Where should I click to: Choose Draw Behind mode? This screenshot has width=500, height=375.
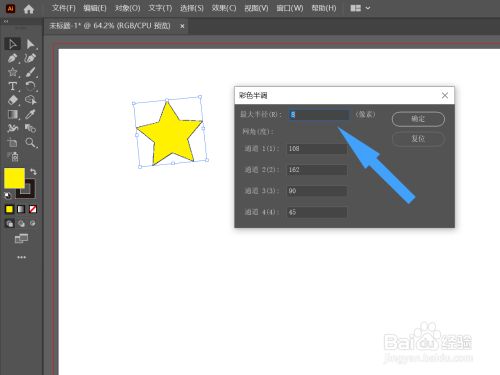click(21, 223)
